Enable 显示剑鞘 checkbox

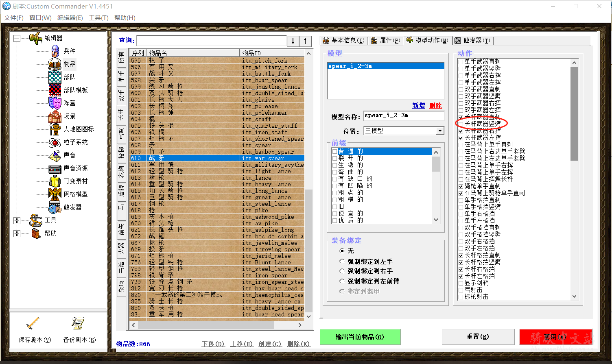point(461,283)
